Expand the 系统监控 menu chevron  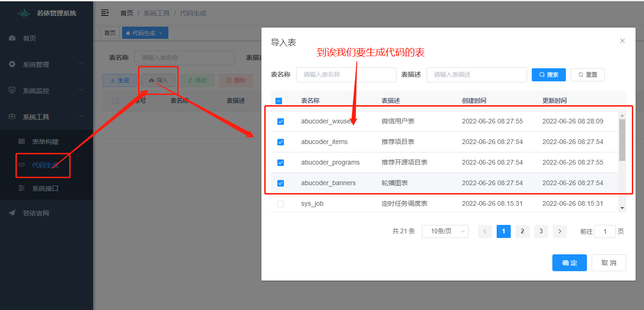coord(81,90)
